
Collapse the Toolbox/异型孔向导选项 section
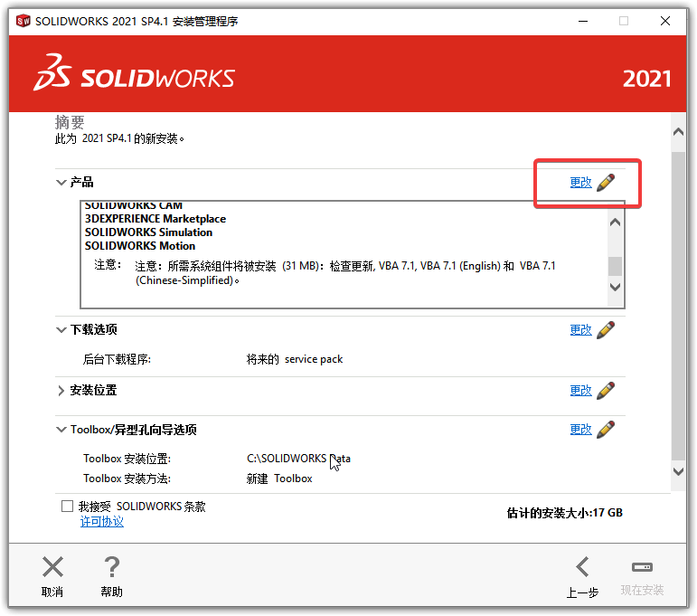point(61,430)
